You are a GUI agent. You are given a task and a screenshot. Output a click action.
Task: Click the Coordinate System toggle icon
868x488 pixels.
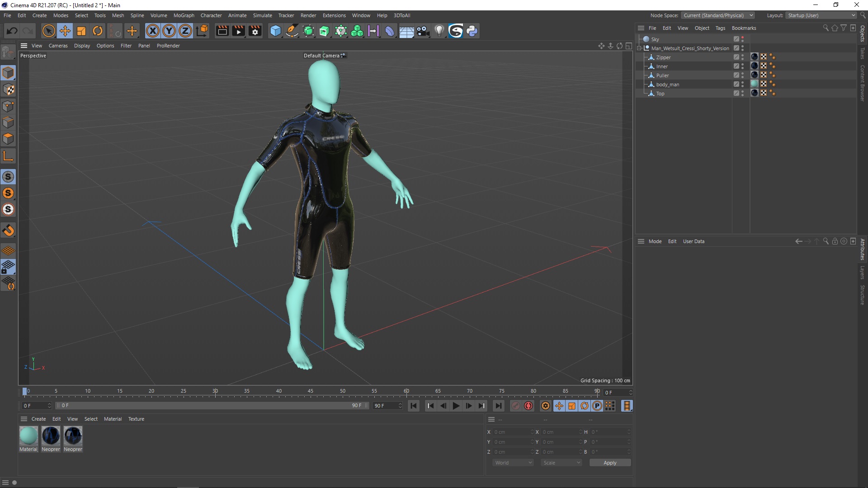point(202,31)
